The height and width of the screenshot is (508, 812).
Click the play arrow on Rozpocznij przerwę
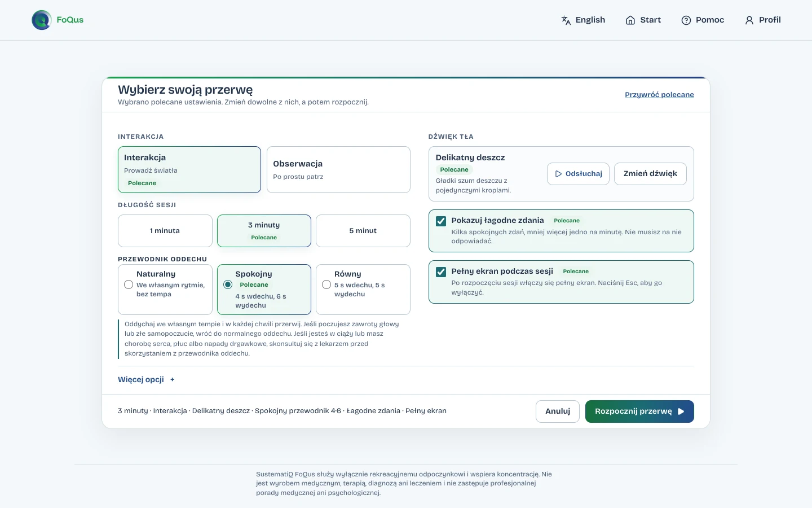pos(681,411)
